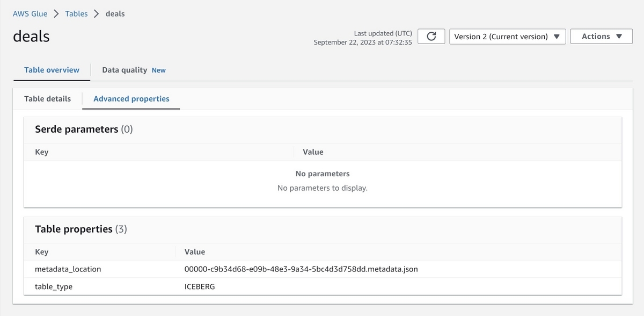Screen dimensions: 644x316
Task: Switch to the Table overview tab
Action: click(x=52, y=70)
